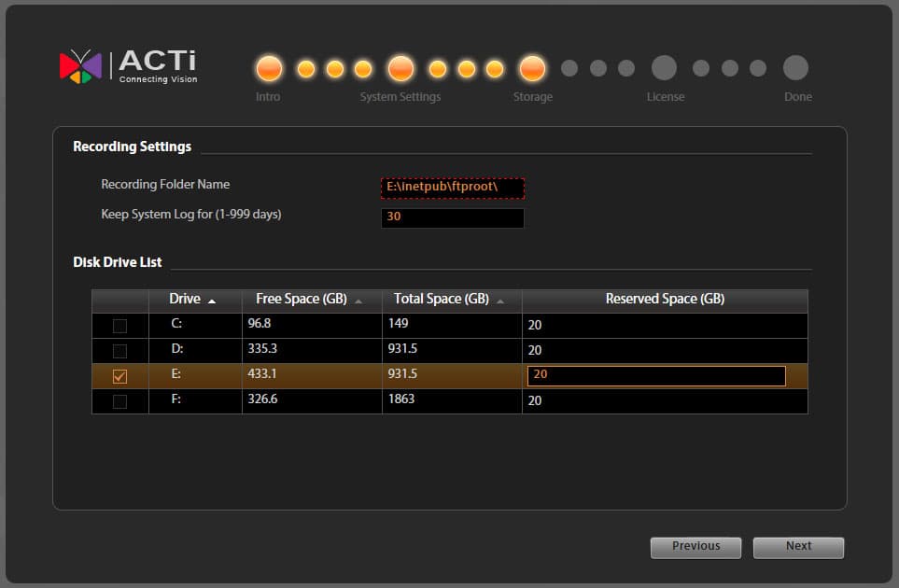Click the Previous button

click(x=695, y=547)
